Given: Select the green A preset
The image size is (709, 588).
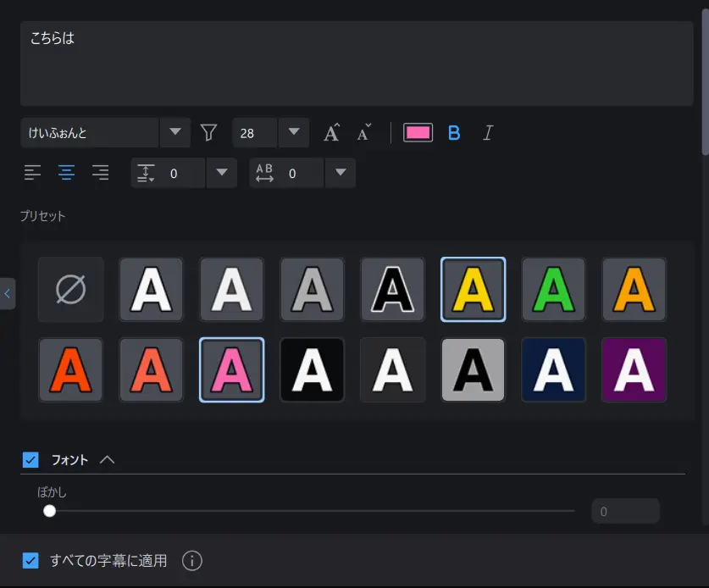Looking at the screenshot, I should click(x=553, y=290).
